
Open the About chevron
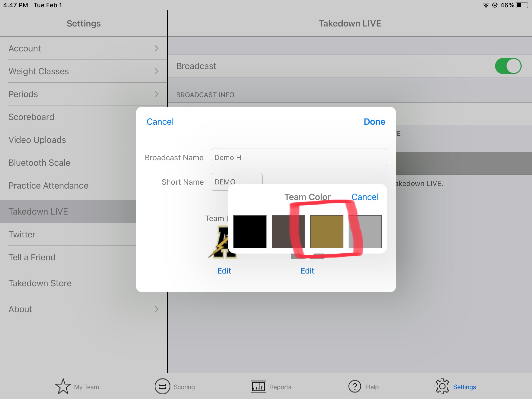(156, 309)
